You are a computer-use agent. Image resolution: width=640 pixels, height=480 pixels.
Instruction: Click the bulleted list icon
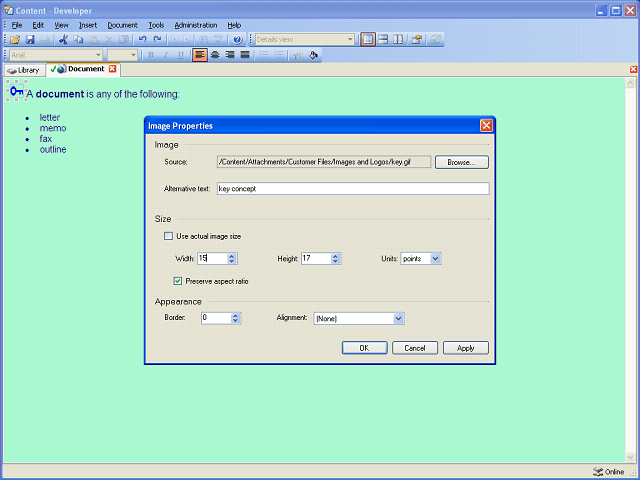(264, 55)
